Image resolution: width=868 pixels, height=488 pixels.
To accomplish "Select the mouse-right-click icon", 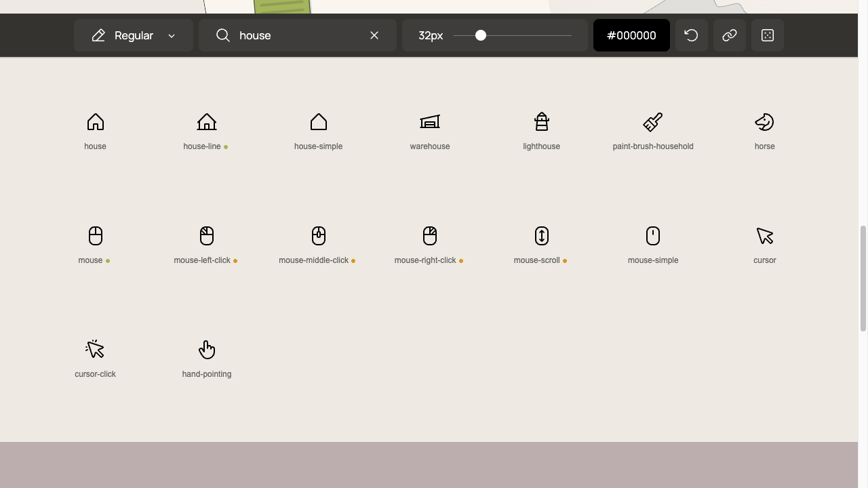I will (x=430, y=236).
